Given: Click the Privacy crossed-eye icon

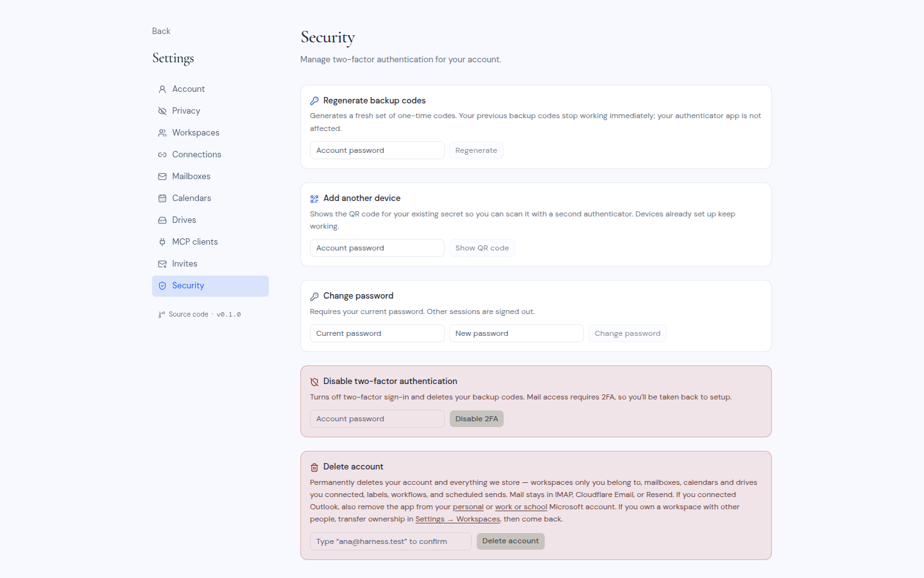Looking at the screenshot, I should point(162,111).
